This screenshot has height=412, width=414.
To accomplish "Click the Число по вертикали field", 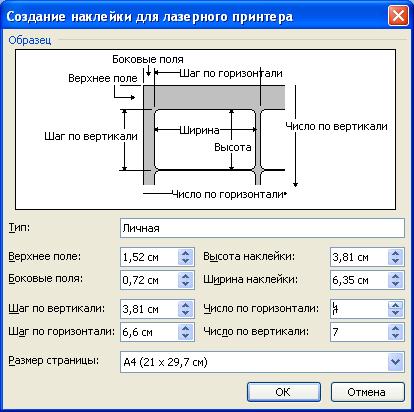I will point(359,332).
